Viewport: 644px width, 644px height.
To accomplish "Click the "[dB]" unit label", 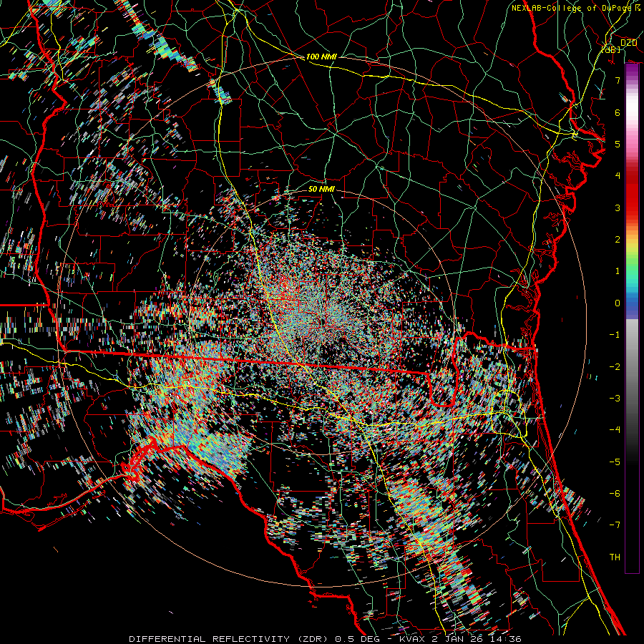I will [x=611, y=49].
